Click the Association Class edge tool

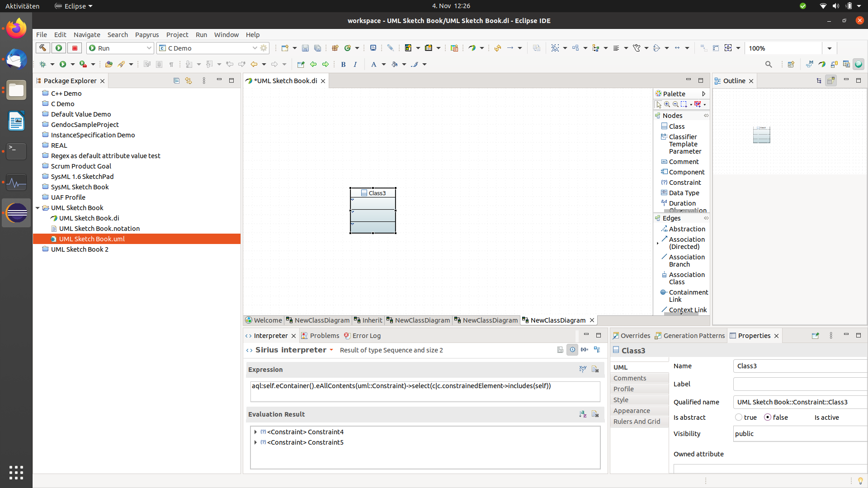[685, 278]
